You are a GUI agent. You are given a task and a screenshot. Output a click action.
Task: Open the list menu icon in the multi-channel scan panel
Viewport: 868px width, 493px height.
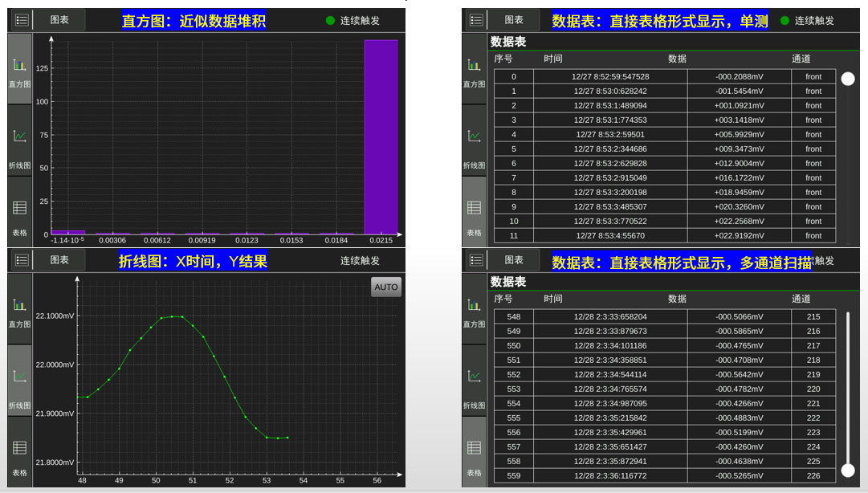[x=476, y=260]
